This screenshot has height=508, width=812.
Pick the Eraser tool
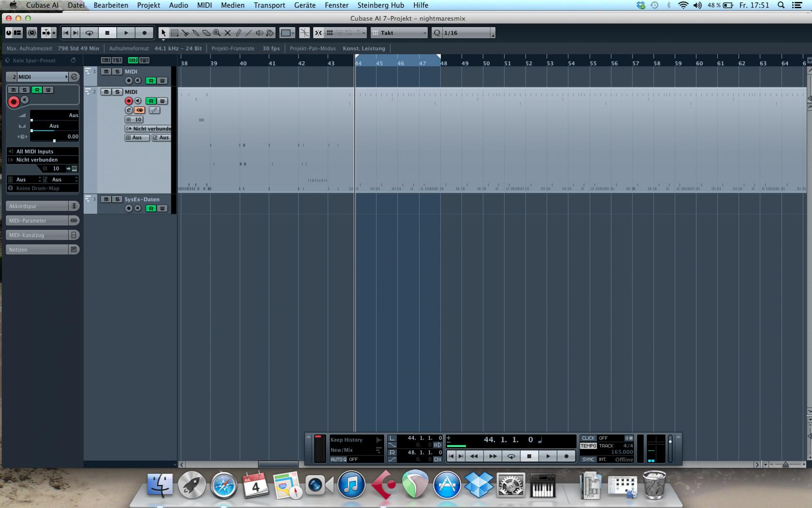(207, 33)
